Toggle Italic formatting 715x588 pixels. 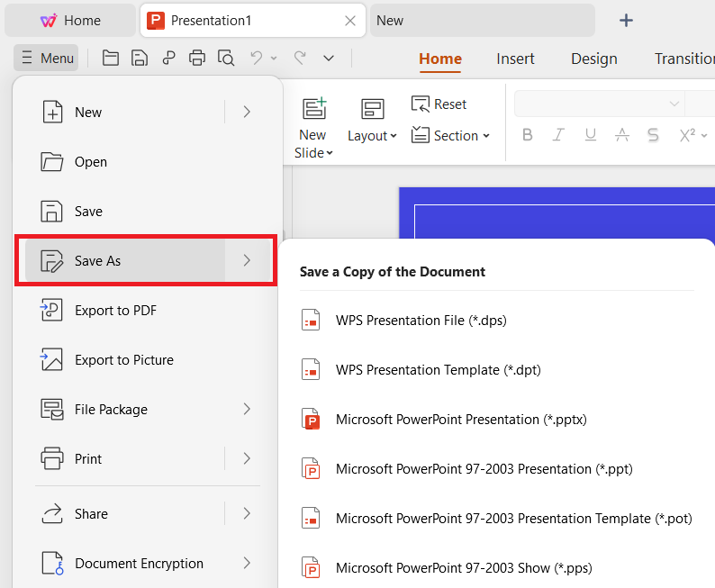coord(558,135)
